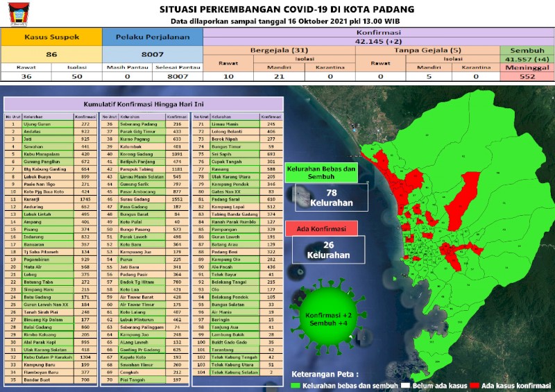Select the Dadok Tg Hitam kelurahan cell
Image resolution: width=555 pixels, height=392 pixels.
coord(142,282)
